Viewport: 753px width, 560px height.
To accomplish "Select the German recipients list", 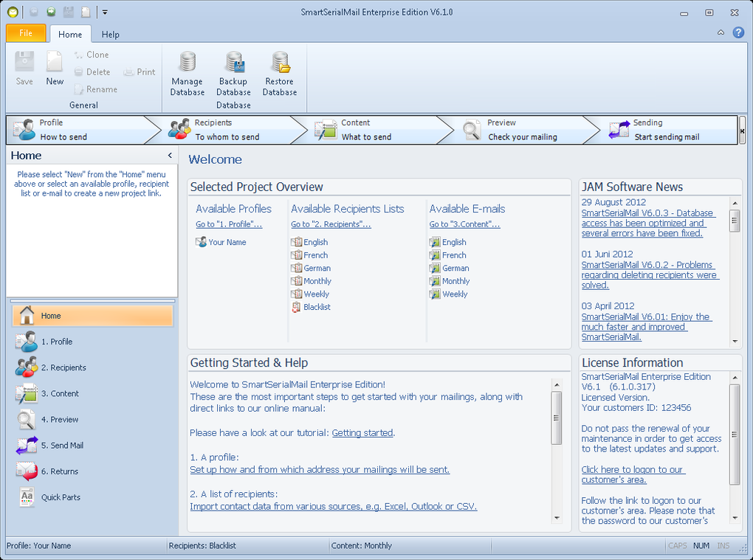I will (312, 269).
